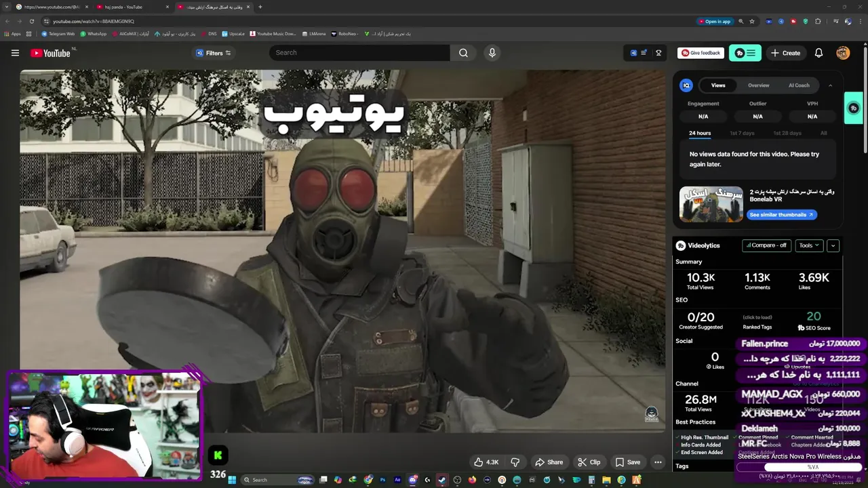Open Telegram Web bookmark
The image size is (868, 488).
click(x=58, y=33)
